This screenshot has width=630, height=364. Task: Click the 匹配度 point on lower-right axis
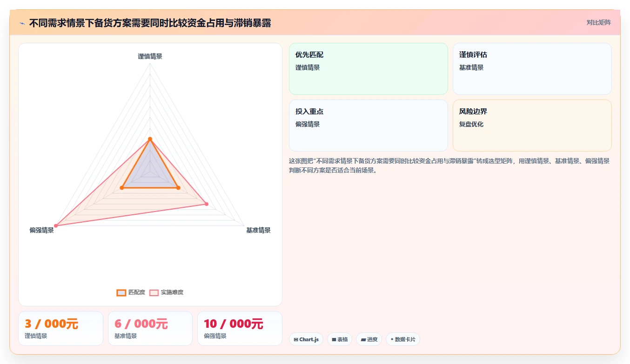click(178, 188)
